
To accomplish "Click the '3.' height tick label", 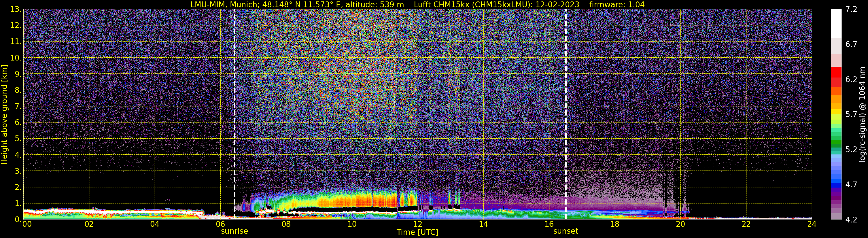I will point(18,171).
